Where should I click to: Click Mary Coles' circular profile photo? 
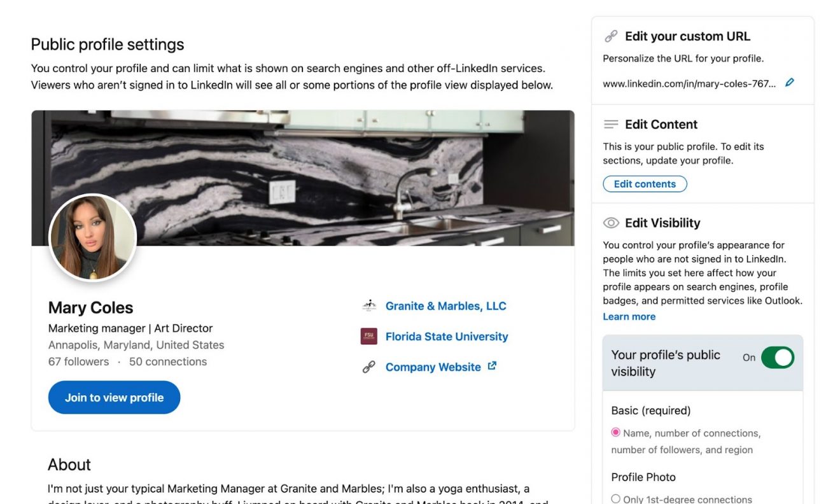(93, 237)
